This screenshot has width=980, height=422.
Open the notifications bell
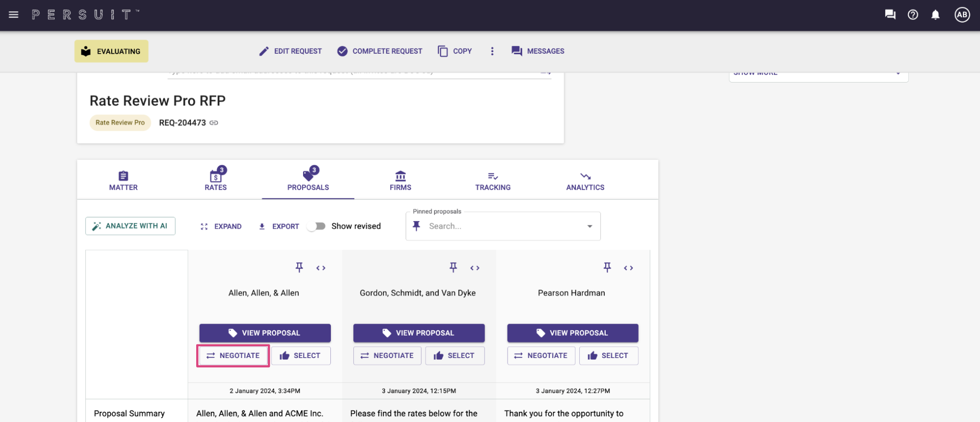pos(935,15)
